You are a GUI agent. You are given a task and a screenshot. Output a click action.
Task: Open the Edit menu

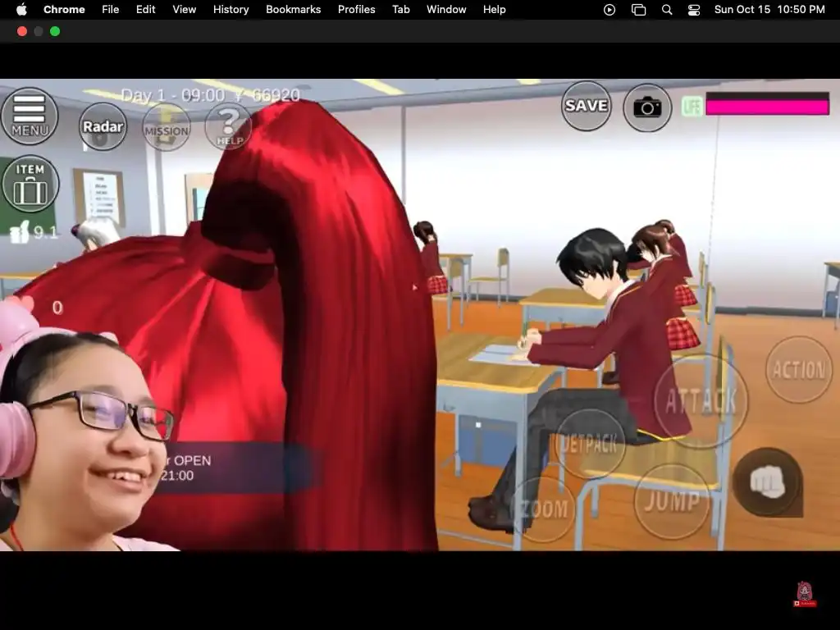pyautogui.click(x=145, y=10)
